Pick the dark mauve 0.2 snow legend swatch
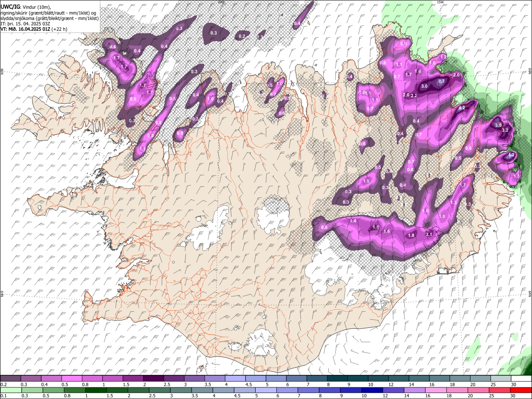 [10, 378]
